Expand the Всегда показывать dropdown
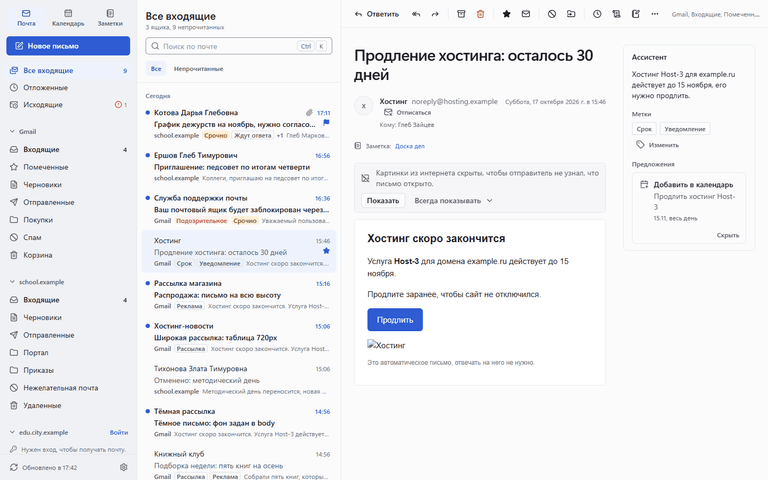 (x=453, y=201)
